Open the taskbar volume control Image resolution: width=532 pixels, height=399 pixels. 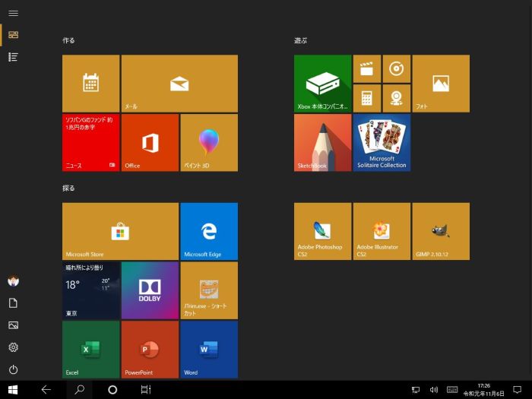tap(433, 389)
